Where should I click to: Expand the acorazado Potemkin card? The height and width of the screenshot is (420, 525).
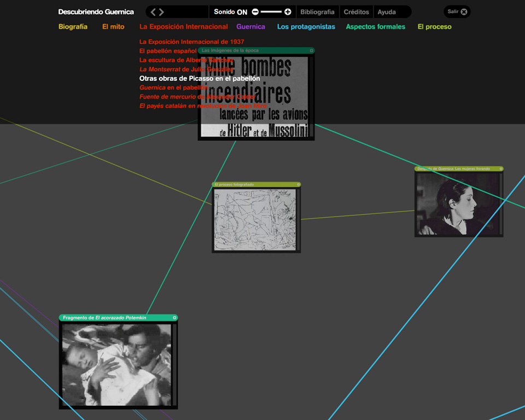[x=174, y=318]
